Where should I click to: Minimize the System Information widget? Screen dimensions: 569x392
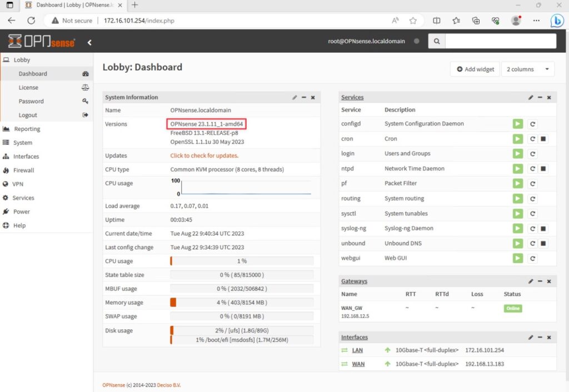tap(304, 98)
